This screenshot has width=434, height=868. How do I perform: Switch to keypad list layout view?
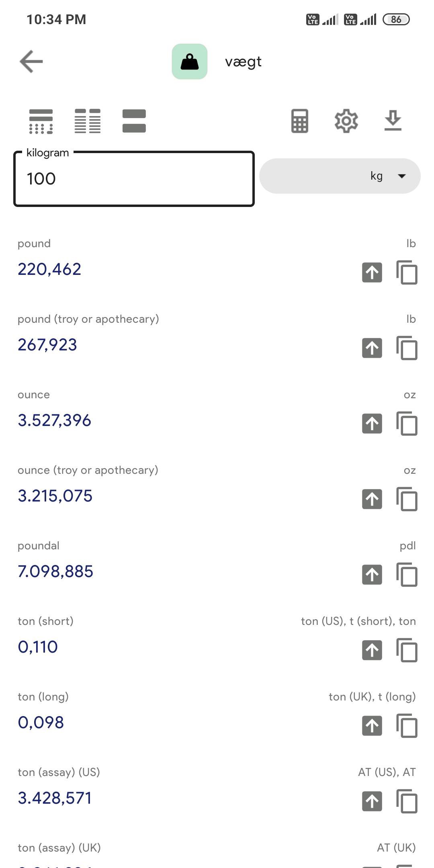[x=41, y=121]
